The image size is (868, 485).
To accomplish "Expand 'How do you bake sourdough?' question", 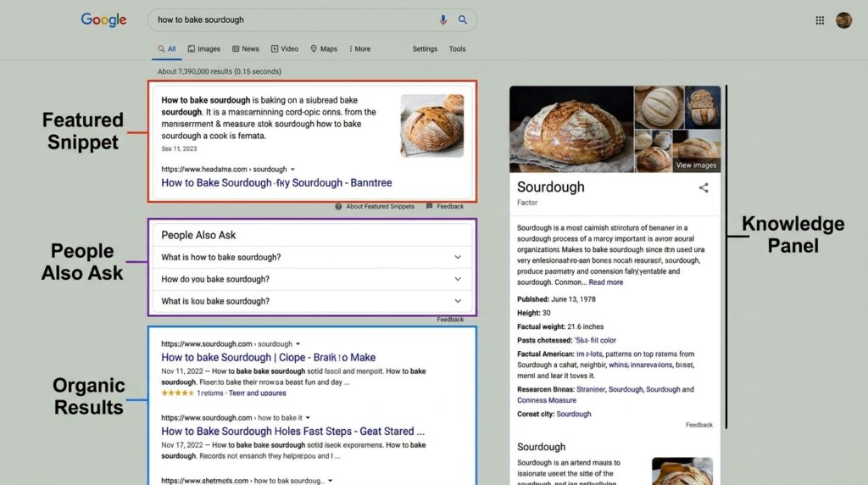I will [x=312, y=279].
